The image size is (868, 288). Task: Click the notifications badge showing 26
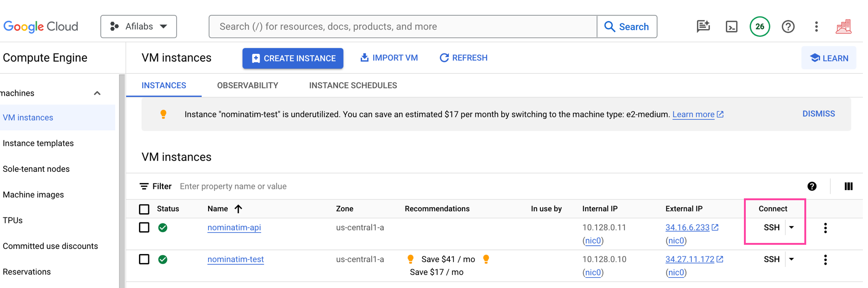[760, 27]
